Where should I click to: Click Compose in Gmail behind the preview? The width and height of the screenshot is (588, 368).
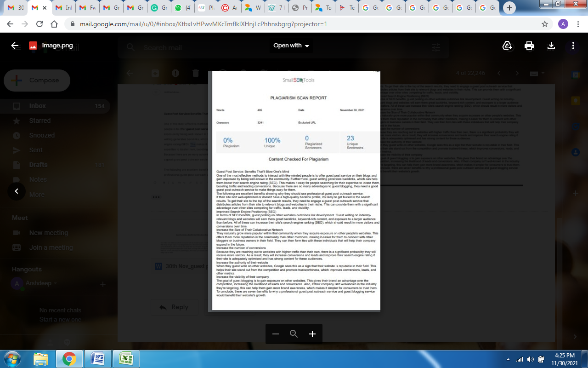tap(37, 80)
